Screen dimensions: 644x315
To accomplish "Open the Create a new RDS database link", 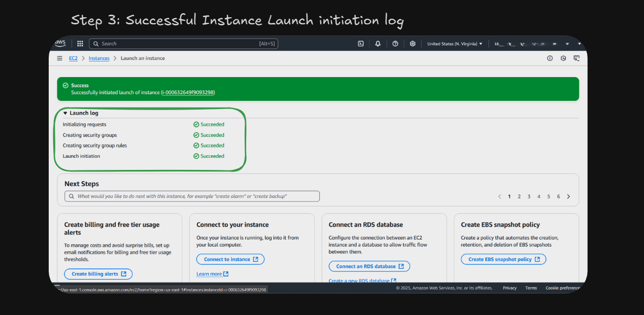I will point(362,281).
